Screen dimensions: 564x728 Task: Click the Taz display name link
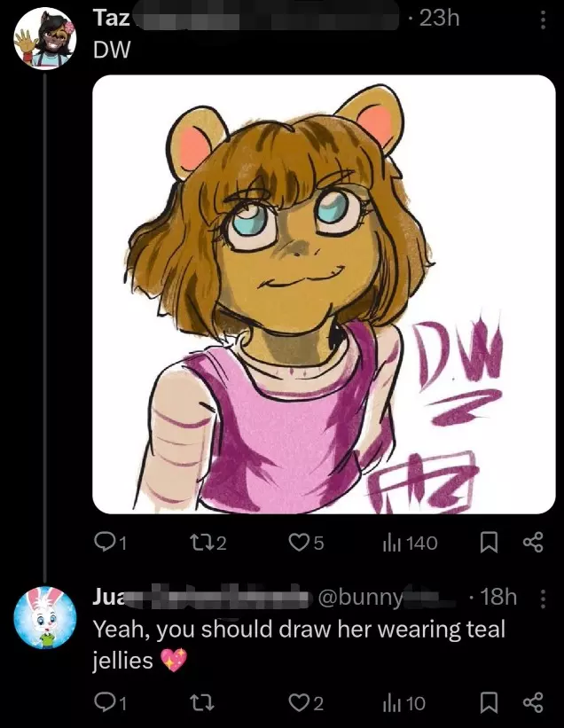pos(112,18)
